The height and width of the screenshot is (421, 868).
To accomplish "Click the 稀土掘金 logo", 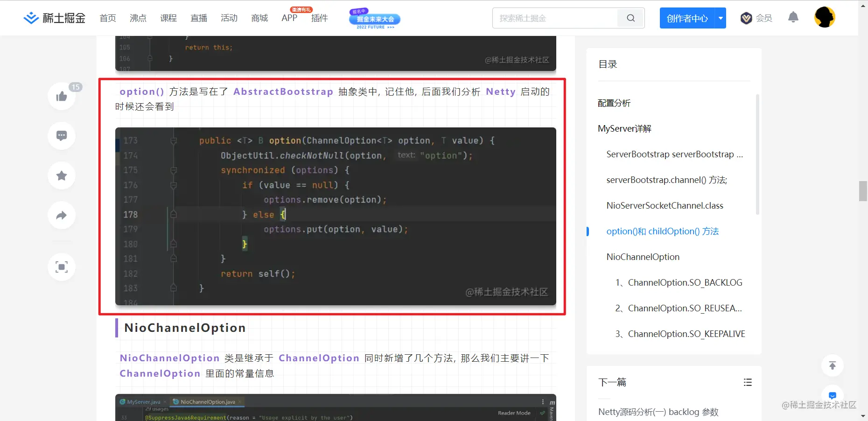I will pyautogui.click(x=55, y=18).
